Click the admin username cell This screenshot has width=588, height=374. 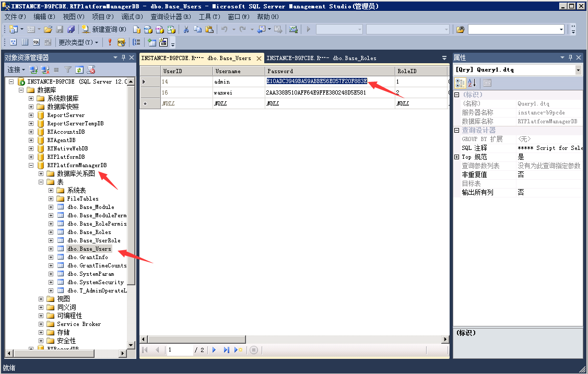point(239,82)
